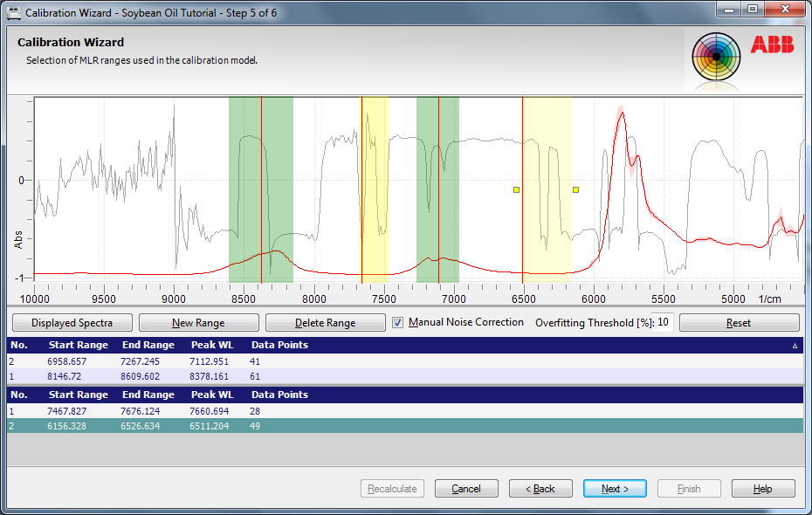Go Back to previous wizard step

540,489
